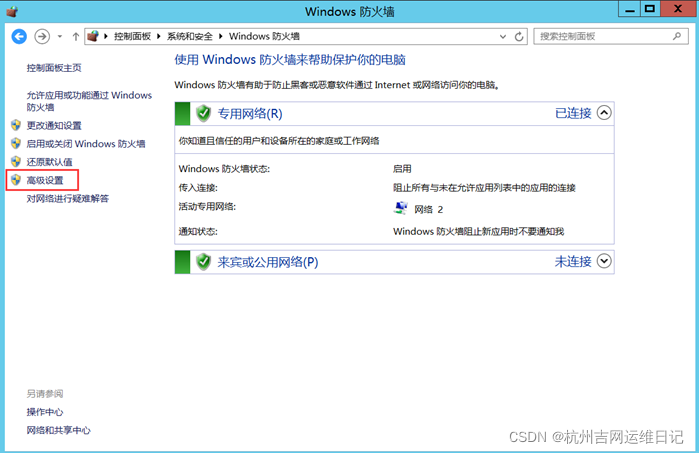
Task: Click the 专用网络(R) heading
Action: point(250,114)
